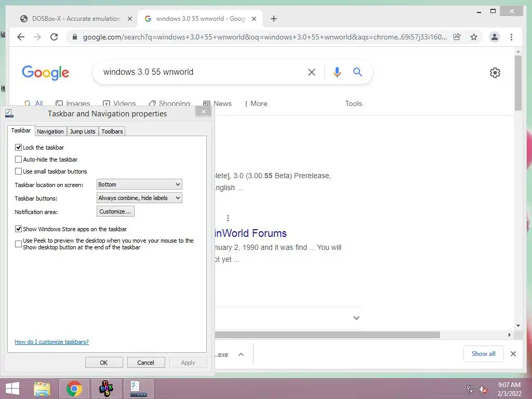
Task: Click the lock icon in address bar
Action: tap(75, 37)
